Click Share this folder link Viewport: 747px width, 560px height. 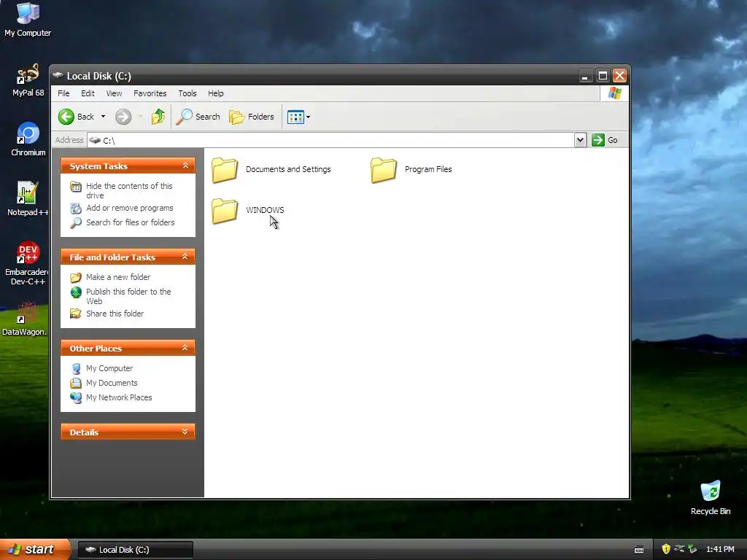click(x=115, y=314)
